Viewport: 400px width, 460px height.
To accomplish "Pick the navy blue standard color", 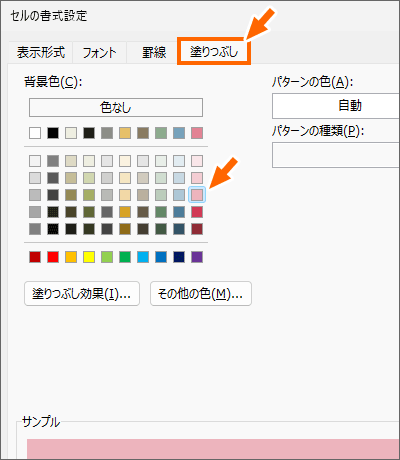I will tap(179, 257).
